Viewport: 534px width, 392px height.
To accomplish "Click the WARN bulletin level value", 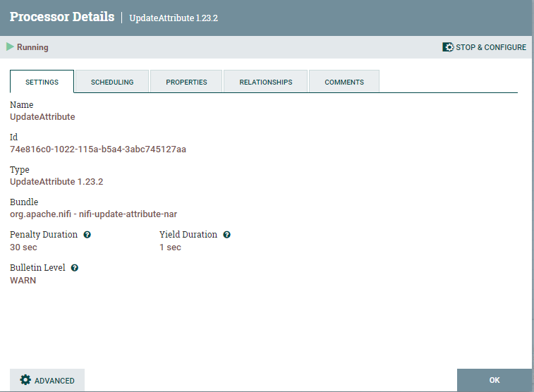I will click(23, 281).
